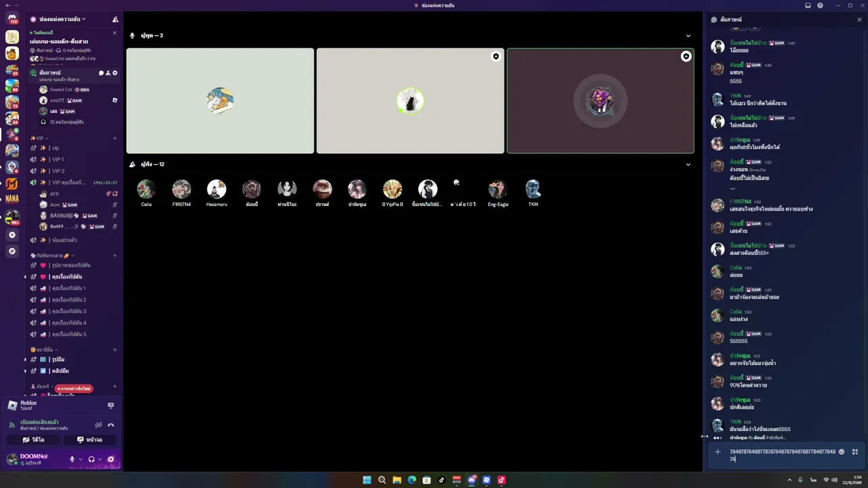
Task: Toggle noise suppression in voice panel
Action: [x=98, y=425]
